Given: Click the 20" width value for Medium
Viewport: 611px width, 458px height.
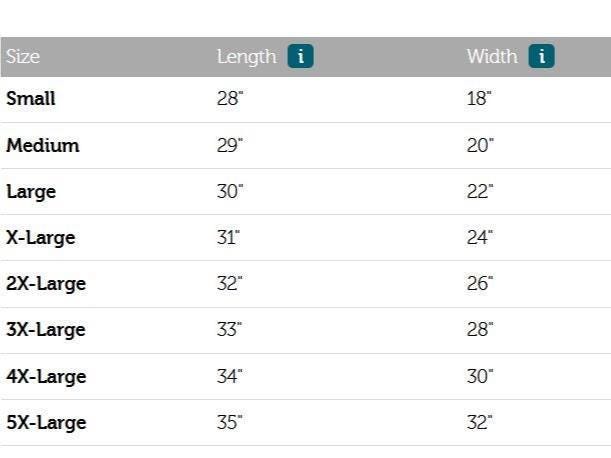Looking at the screenshot, I should point(480,145).
